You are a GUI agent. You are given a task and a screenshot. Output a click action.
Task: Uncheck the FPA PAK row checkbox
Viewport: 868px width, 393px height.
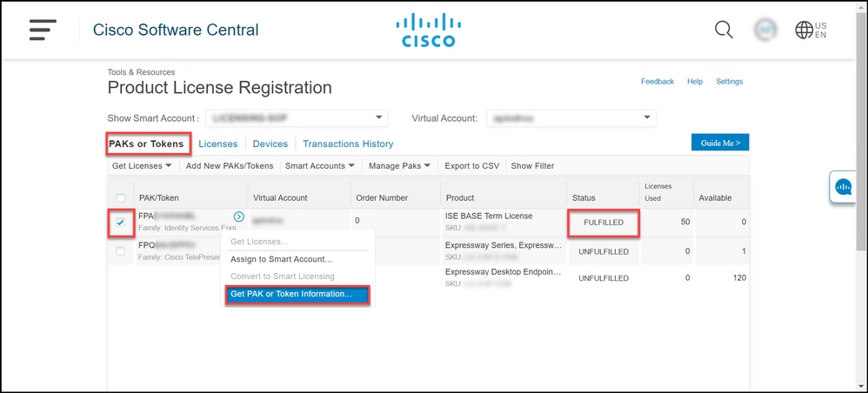point(121,223)
